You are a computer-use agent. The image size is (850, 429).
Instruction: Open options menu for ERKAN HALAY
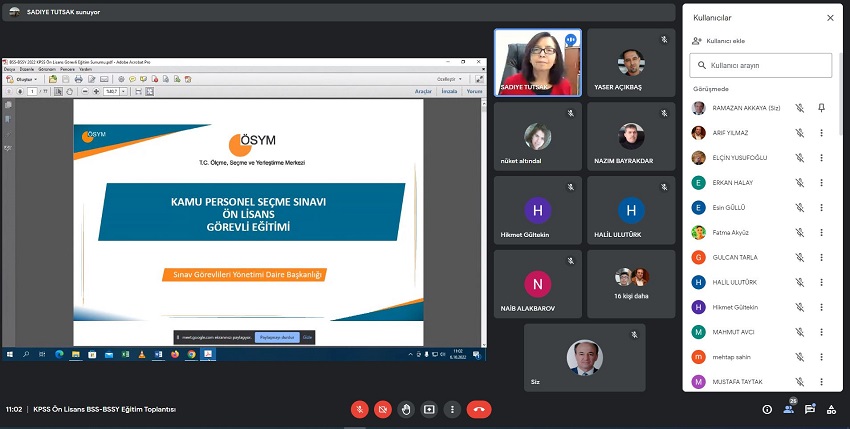(821, 182)
